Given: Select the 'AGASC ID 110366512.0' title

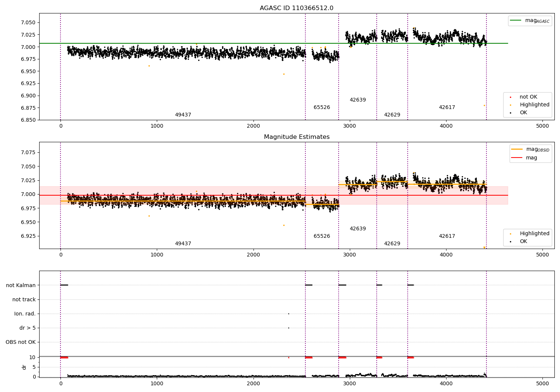Looking at the screenshot, I should pos(296,8).
